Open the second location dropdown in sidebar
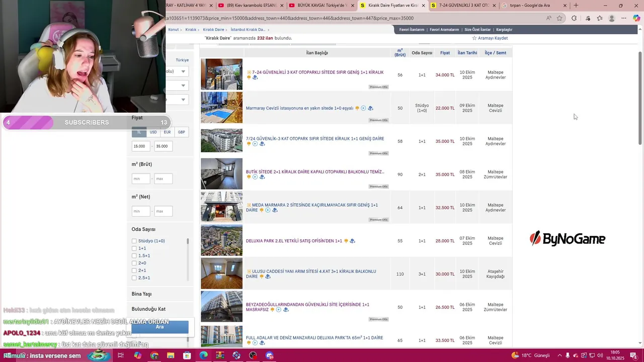 pyautogui.click(x=177, y=85)
